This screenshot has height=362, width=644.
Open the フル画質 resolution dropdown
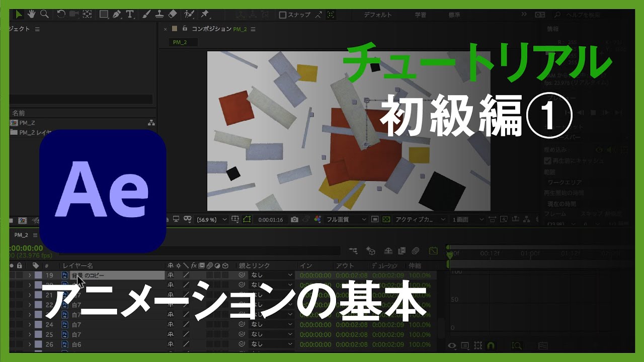tap(347, 220)
